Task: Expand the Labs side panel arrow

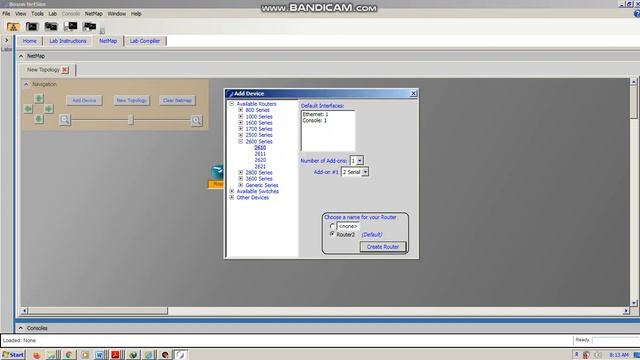Action: (x=7, y=40)
